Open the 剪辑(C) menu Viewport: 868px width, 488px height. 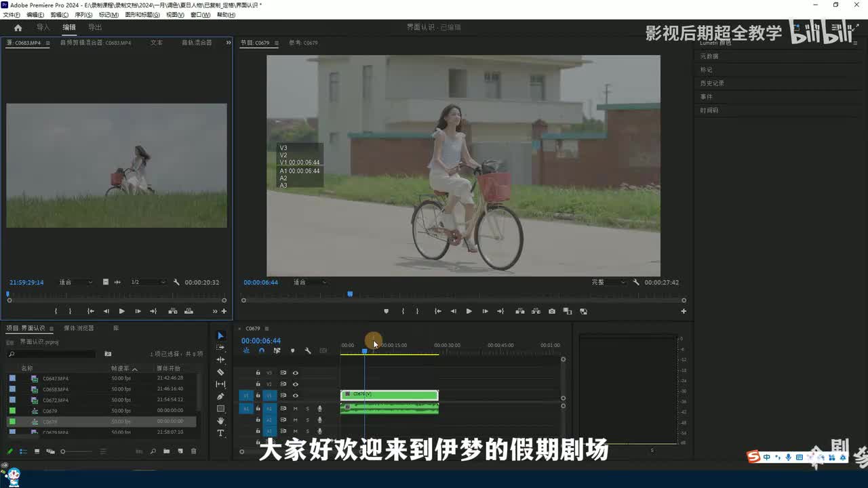[x=59, y=14]
